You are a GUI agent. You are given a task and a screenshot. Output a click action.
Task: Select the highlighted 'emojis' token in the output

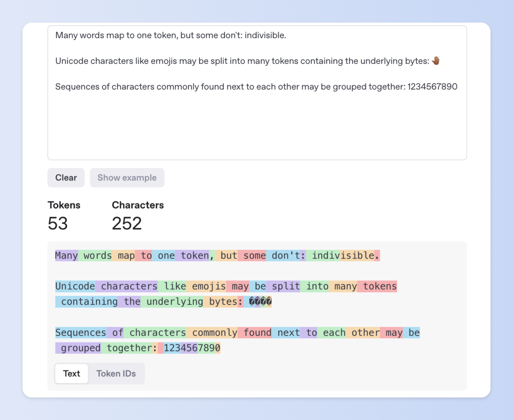pos(209,286)
